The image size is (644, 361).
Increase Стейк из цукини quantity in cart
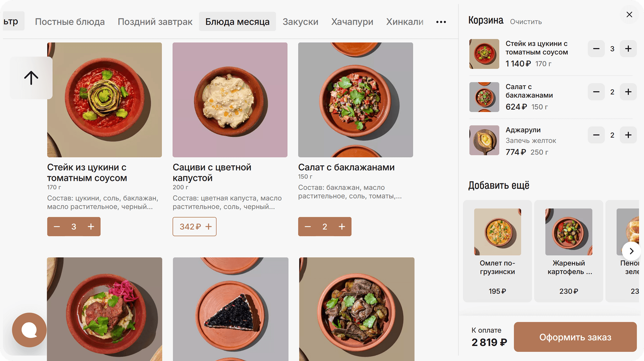coord(628,49)
